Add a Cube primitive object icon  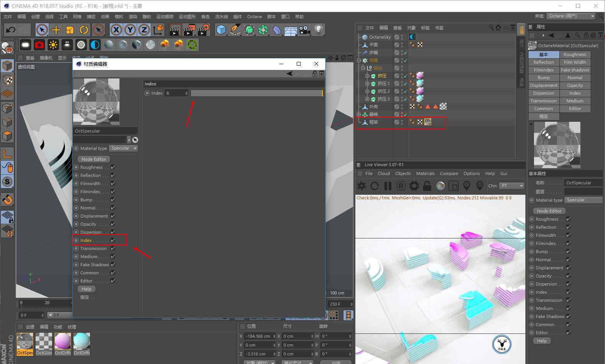point(221,30)
